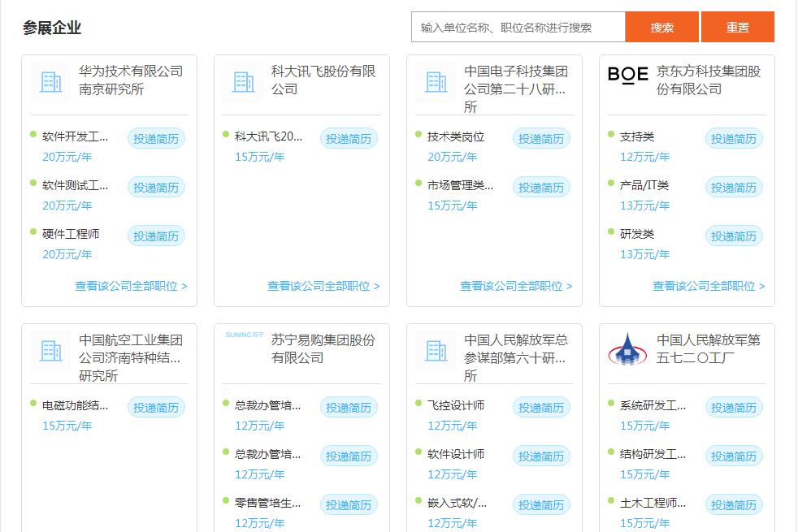Screen dimensions: 798x532
Task: Select the 软件测试工... position title
Action: (76, 186)
